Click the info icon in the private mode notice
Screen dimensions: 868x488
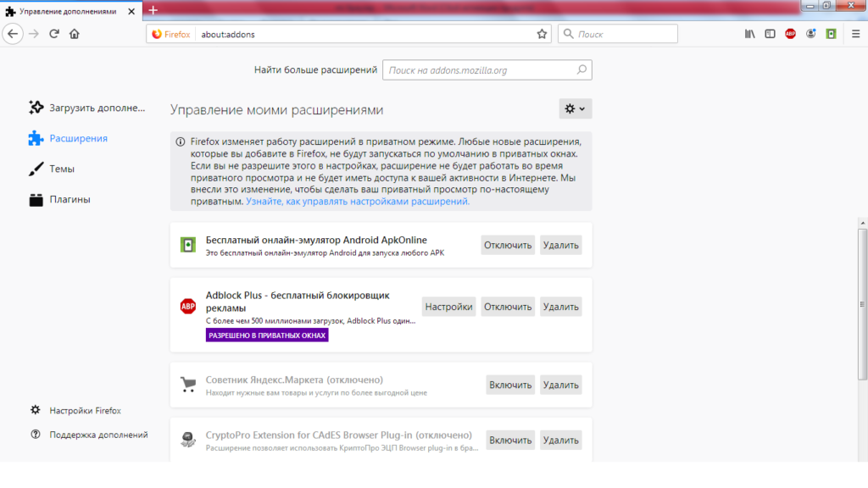181,141
